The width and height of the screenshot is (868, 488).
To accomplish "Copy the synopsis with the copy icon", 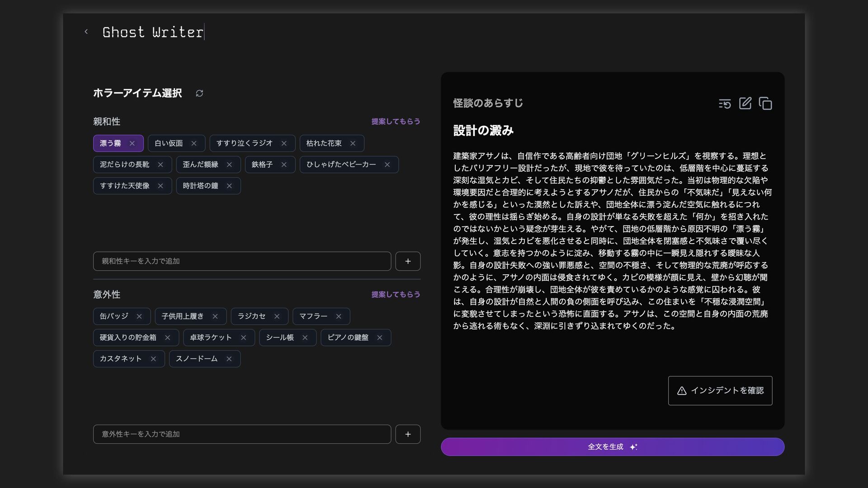I will (x=765, y=103).
